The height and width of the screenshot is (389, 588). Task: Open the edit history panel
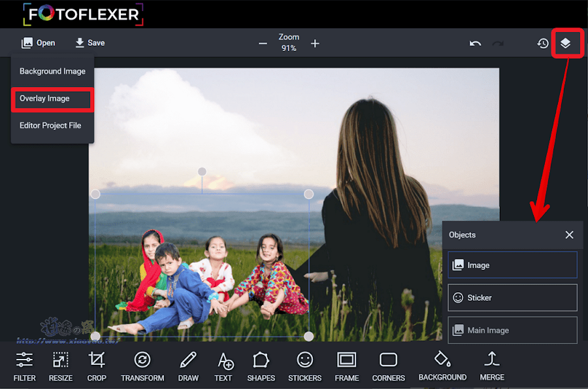pos(542,43)
